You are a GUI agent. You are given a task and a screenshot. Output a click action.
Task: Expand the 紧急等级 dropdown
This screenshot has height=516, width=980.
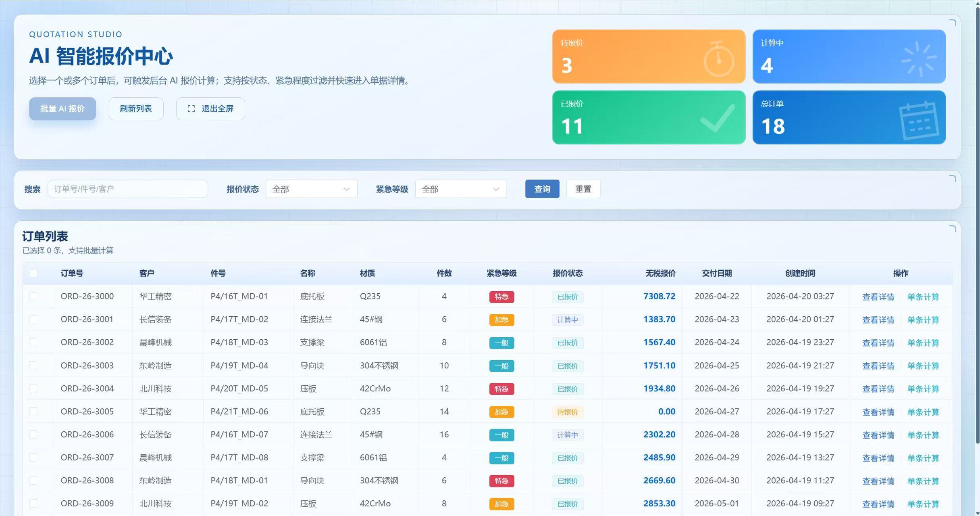coord(460,189)
